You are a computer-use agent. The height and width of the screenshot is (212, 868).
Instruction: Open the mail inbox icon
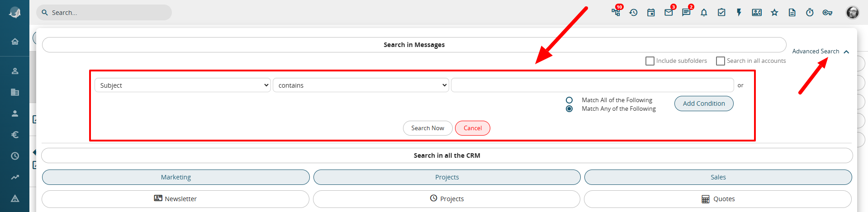(669, 13)
